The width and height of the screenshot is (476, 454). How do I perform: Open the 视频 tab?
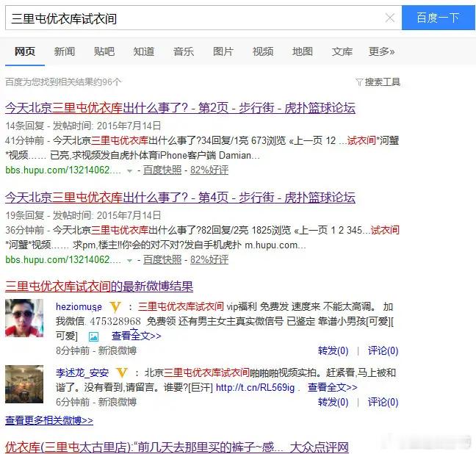click(263, 51)
